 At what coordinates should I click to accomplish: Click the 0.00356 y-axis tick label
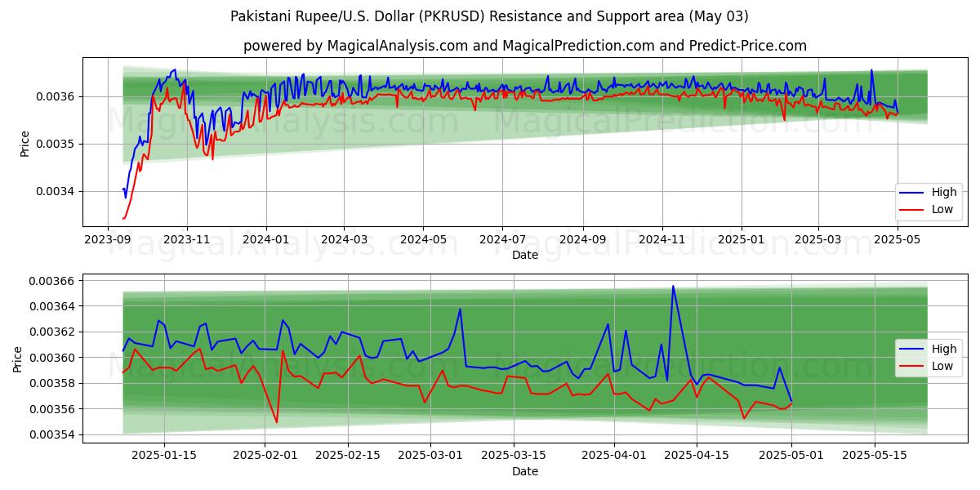52,409
